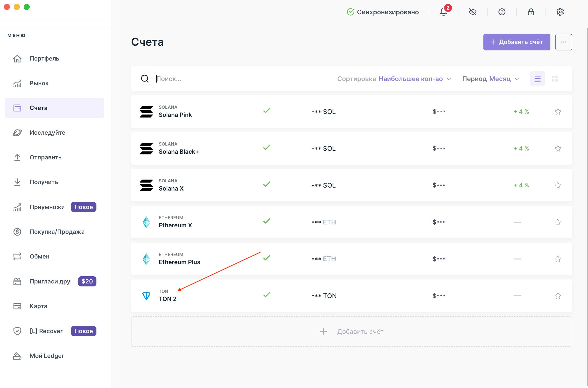Open Обмен swap section
The height and width of the screenshot is (388, 588).
[x=54, y=257]
